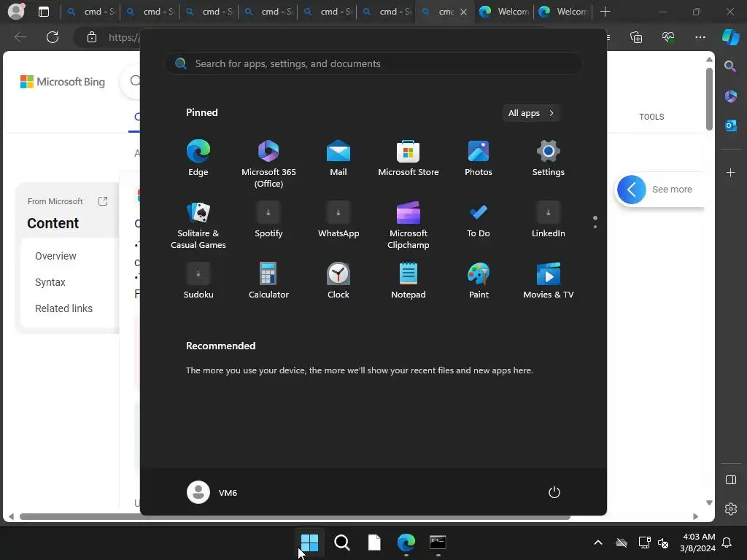Open Notepad from pinned apps
The height and width of the screenshot is (560, 747).
click(409, 281)
